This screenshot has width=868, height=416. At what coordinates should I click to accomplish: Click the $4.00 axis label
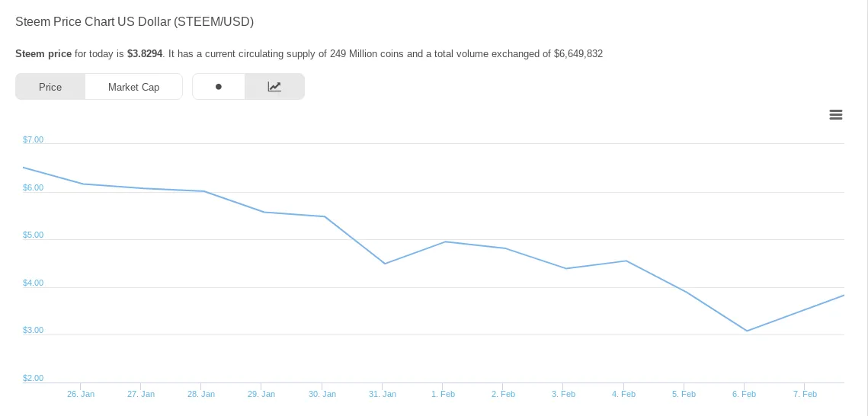(34, 283)
